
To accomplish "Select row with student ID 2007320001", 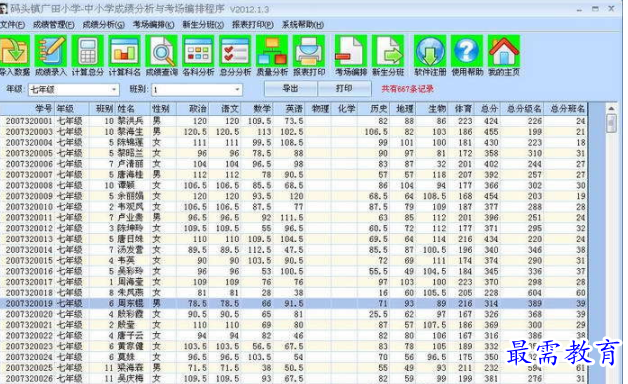I will (294, 121).
